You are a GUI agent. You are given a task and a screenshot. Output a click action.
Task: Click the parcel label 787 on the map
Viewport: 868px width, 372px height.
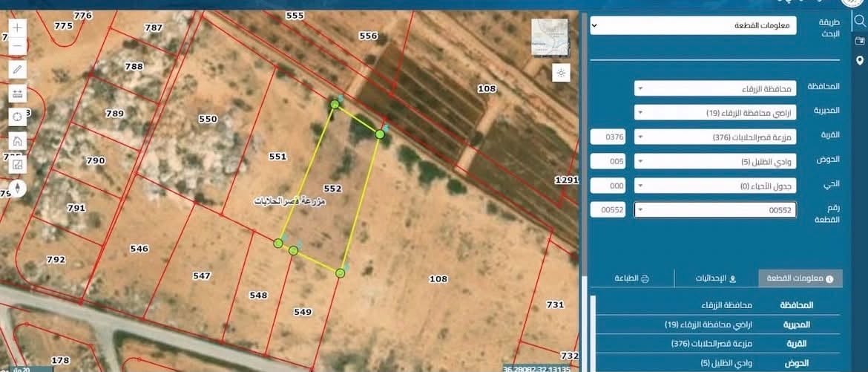[x=154, y=27]
